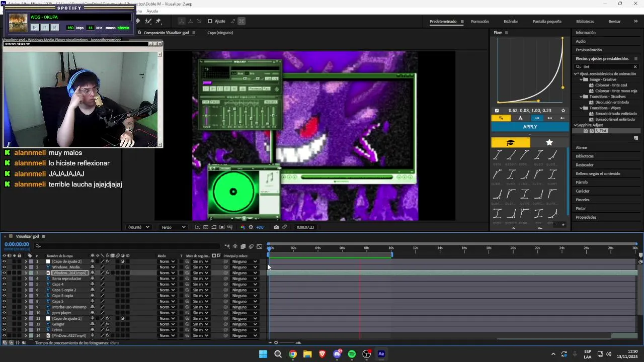Open the Información panel
The width and height of the screenshot is (644, 362).
[586, 33]
